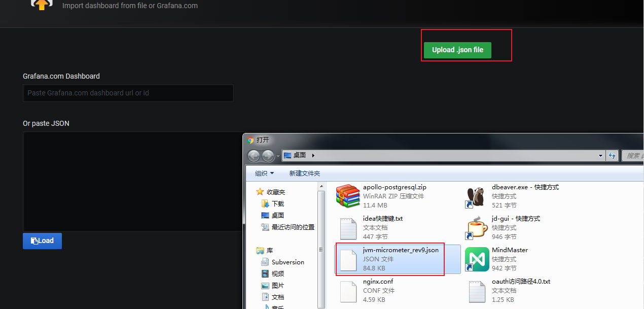The image size is (644, 309).
Task: Click the 视频 library icon
Action: pos(265,273)
